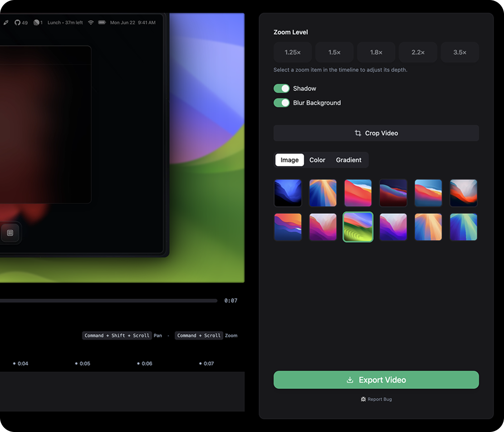Choose the pink Monterey wallpaper, second in bottom row
504x432 pixels.
[323, 227]
